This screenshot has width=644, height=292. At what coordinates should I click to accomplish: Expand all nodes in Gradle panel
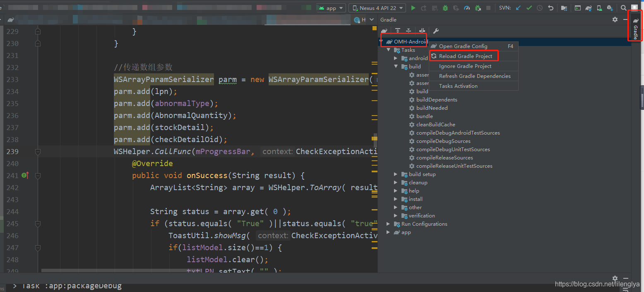[x=398, y=31]
